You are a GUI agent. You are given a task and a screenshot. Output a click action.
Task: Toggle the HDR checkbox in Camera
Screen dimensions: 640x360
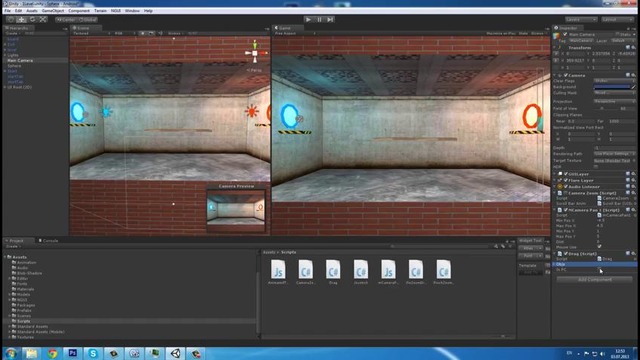[596, 167]
